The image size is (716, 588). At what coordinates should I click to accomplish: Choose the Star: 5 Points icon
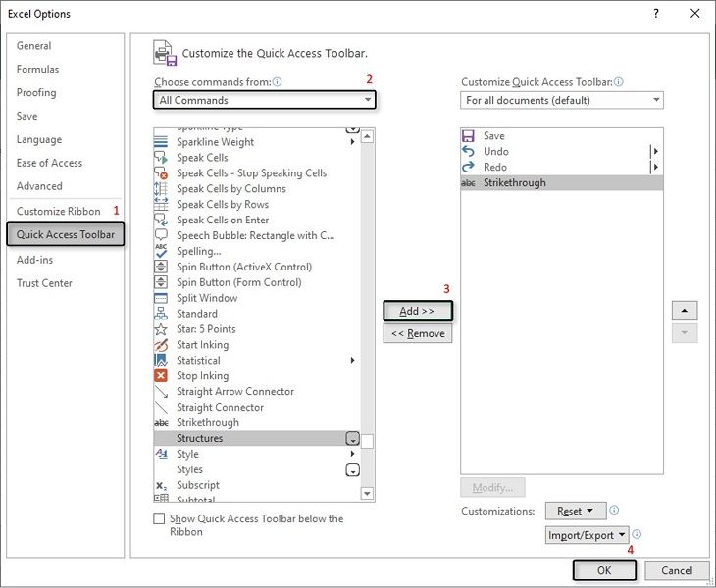(161, 329)
